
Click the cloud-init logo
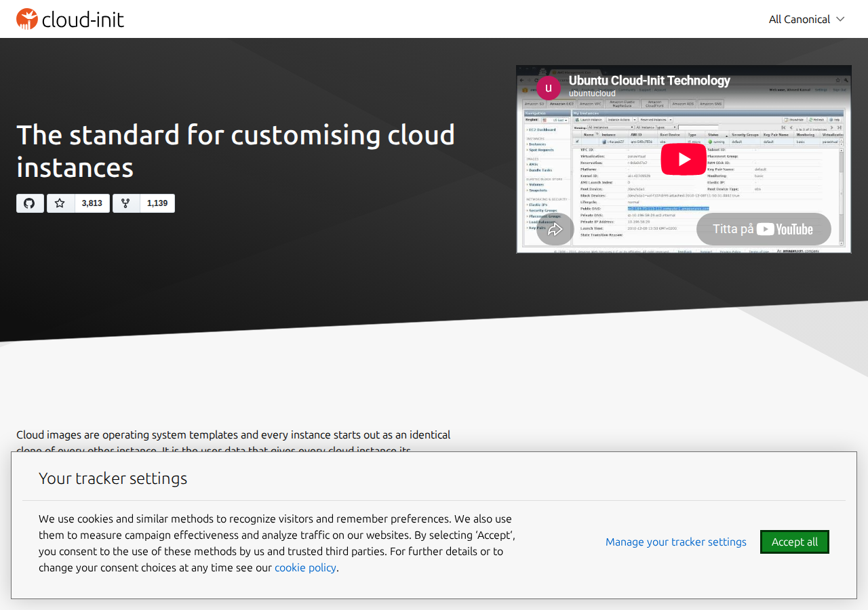click(71, 19)
